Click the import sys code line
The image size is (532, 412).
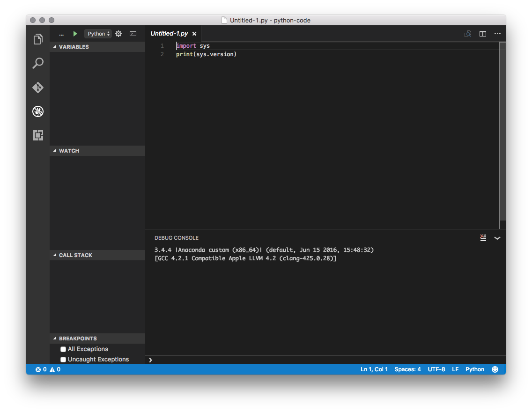pyautogui.click(x=193, y=46)
